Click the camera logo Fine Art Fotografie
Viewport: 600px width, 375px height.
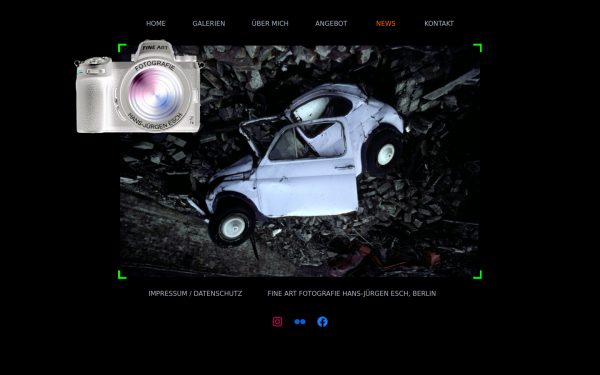pos(139,87)
